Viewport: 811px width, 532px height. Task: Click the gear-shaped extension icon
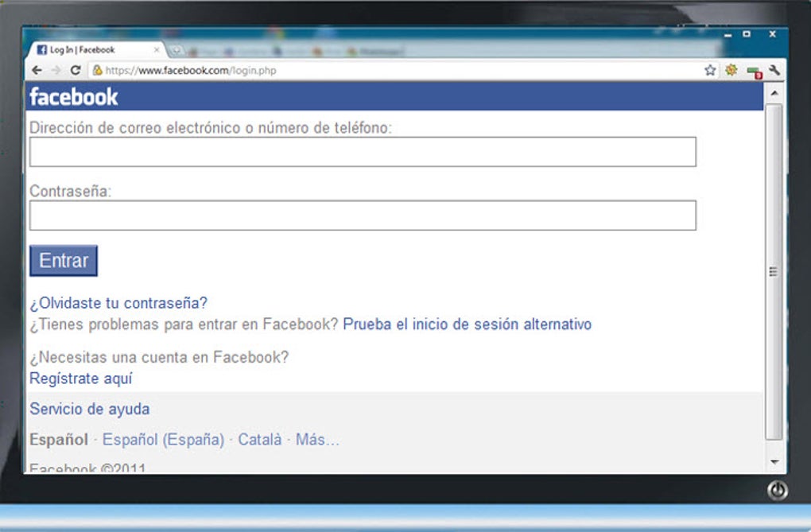731,70
